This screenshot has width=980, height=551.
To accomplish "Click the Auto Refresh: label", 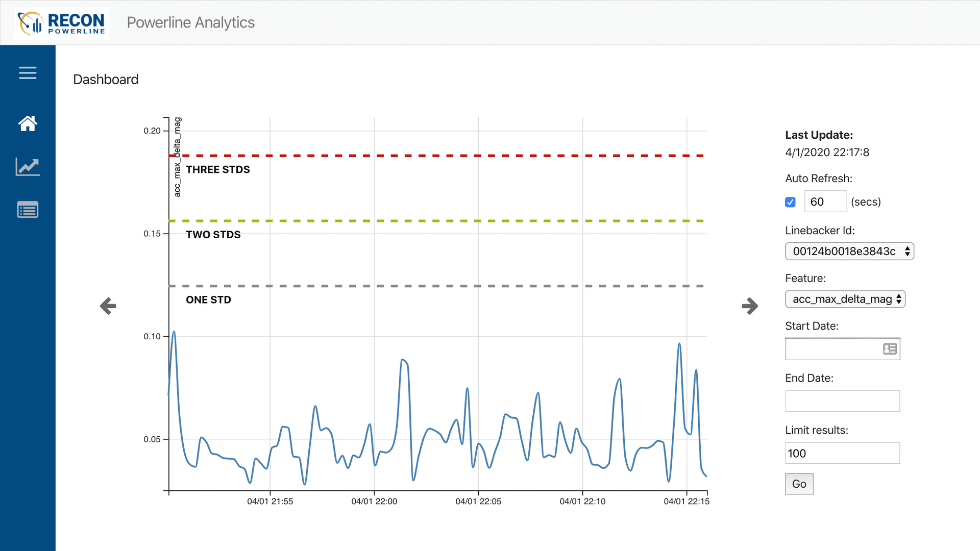I will click(819, 179).
